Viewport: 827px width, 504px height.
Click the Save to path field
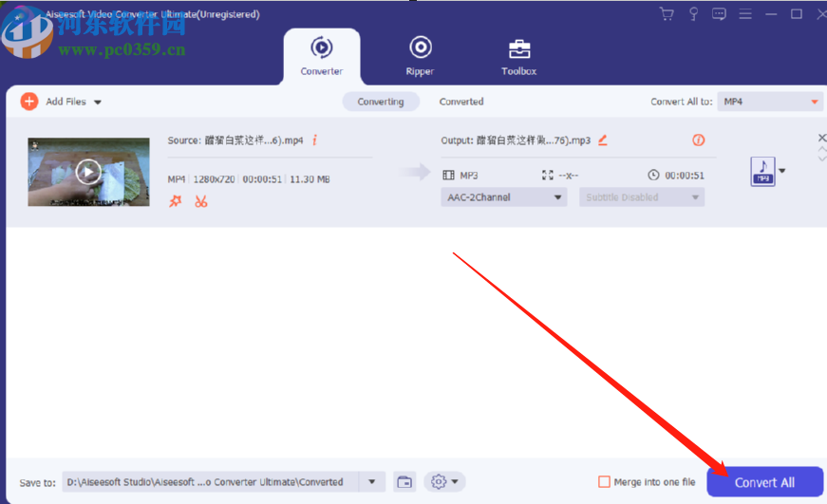tap(211, 482)
